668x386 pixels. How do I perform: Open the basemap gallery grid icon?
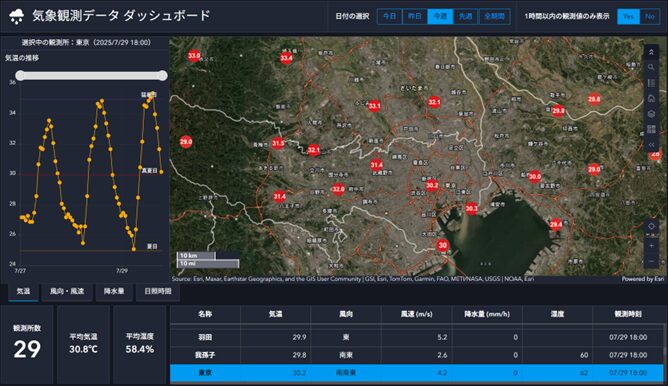coord(651,129)
